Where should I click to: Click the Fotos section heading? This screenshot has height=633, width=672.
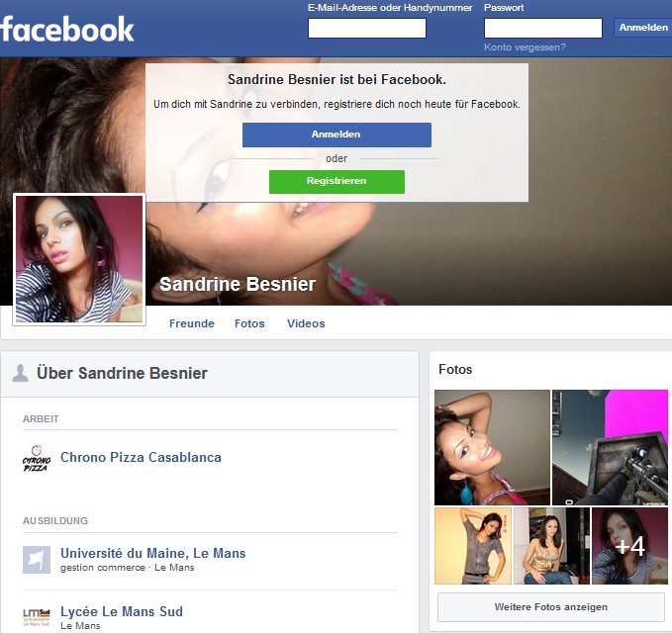(455, 369)
